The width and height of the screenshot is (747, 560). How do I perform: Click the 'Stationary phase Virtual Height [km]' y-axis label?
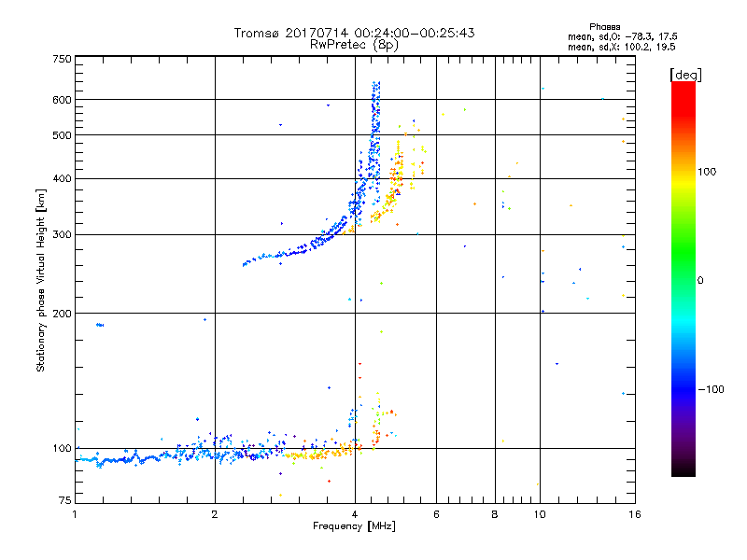tap(41, 281)
